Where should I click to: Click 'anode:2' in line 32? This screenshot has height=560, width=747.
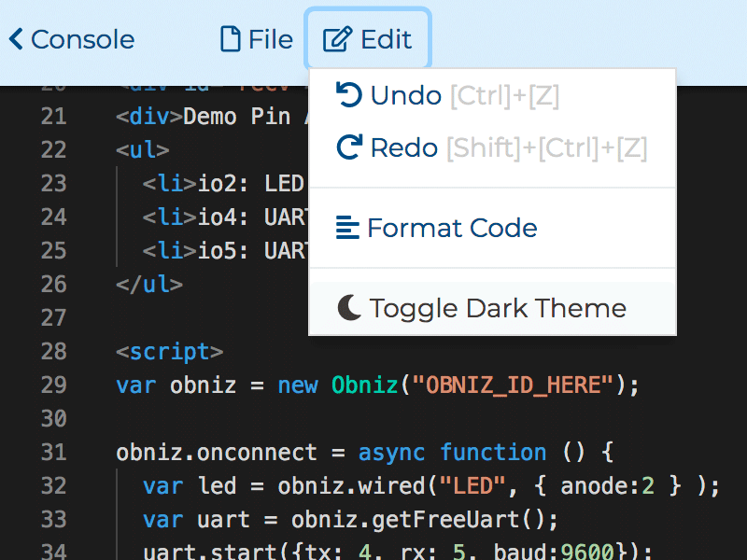point(608,486)
